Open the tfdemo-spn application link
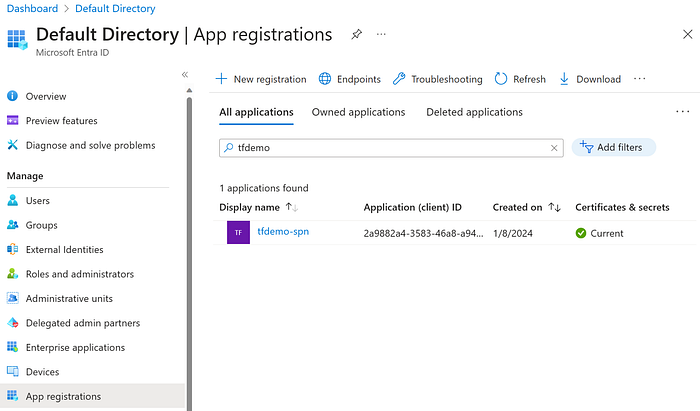 [x=283, y=232]
